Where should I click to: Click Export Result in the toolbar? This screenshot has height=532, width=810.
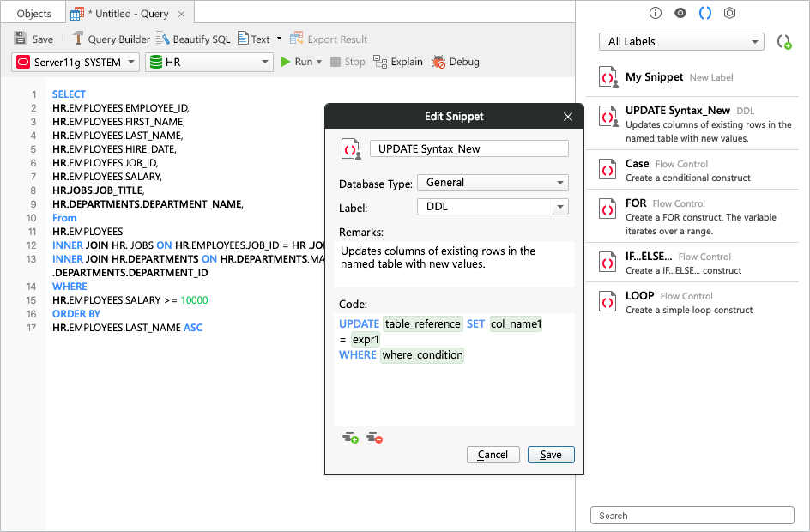click(x=329, y=39)
